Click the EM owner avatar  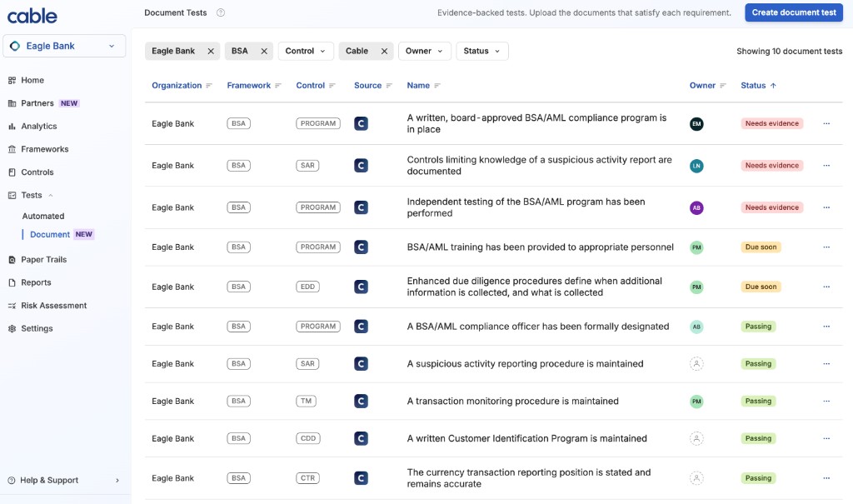click(x=696, y=124)
